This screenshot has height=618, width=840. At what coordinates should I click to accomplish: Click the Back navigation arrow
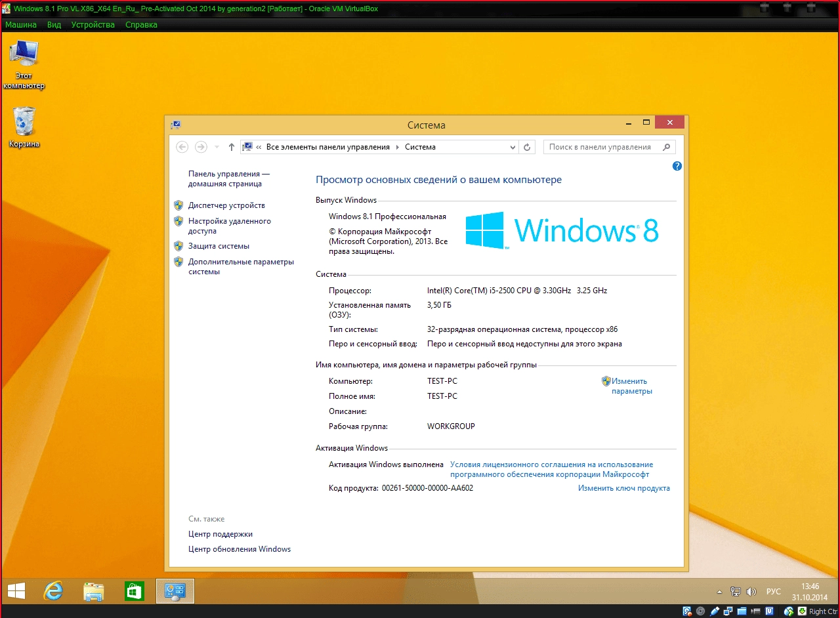[x=182, y=147]
